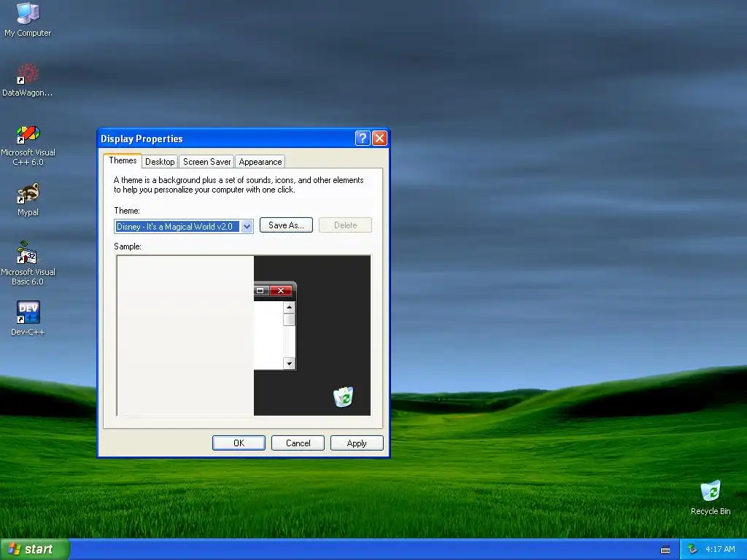Screen dimensions: 747x560
Task: Click the taskbar clock showing 4:17 AM
Action: (x=720, y=549)
